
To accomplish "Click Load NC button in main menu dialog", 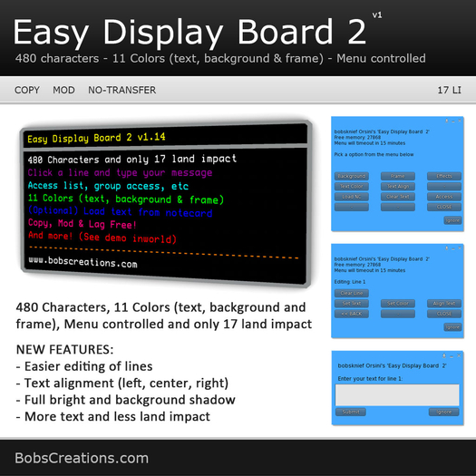I will click(x=352, y=197).
